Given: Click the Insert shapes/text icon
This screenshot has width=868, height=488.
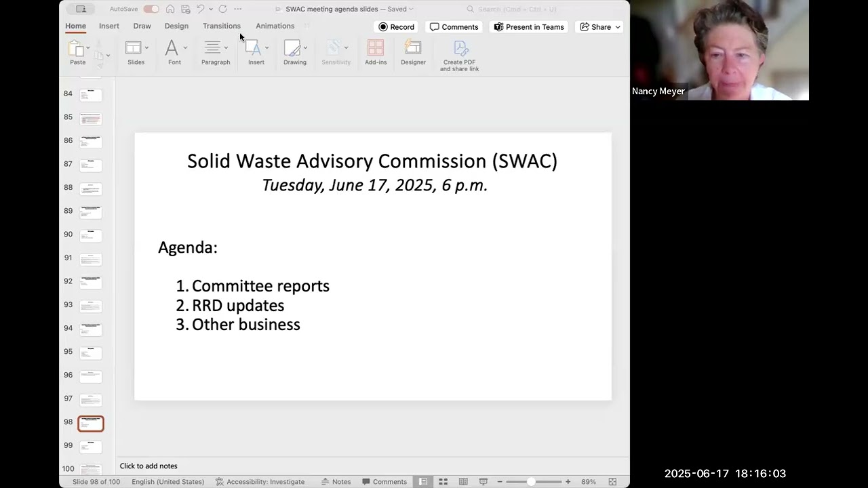Looking at the screenshot, I should pyautogui.click(x=253, y=47).
